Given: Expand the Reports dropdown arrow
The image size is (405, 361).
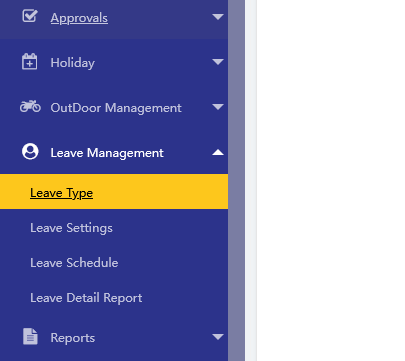Looking at the screenshot, I should [x=218, y=337].
